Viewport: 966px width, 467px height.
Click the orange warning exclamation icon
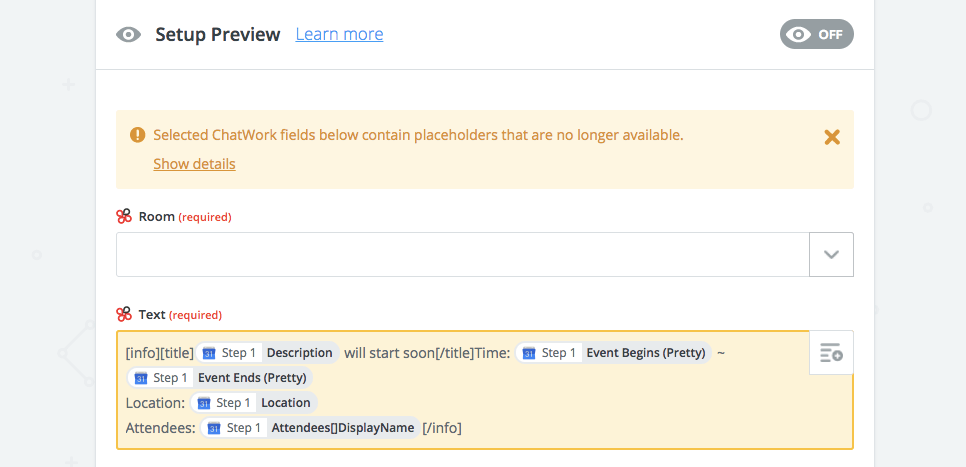(137, 135)
